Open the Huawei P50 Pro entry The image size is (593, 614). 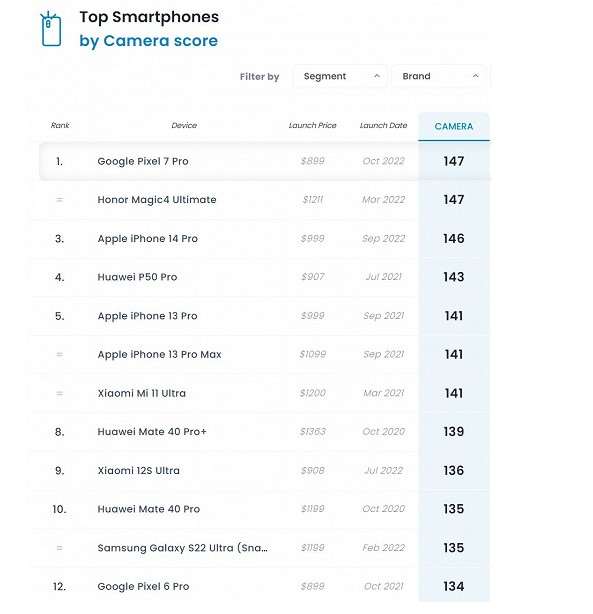(137, 277)
